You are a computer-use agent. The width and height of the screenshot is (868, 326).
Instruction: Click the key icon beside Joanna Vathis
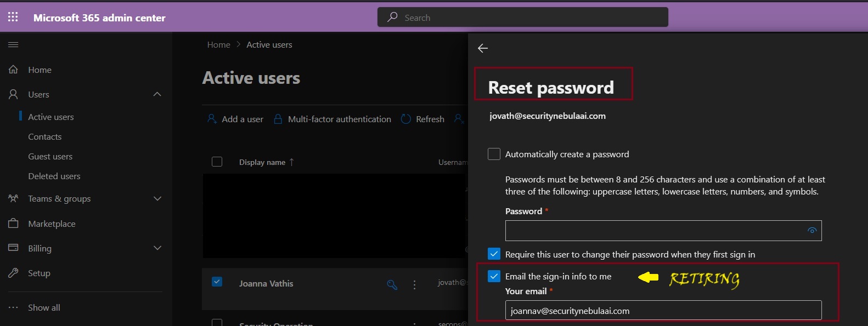392,284
